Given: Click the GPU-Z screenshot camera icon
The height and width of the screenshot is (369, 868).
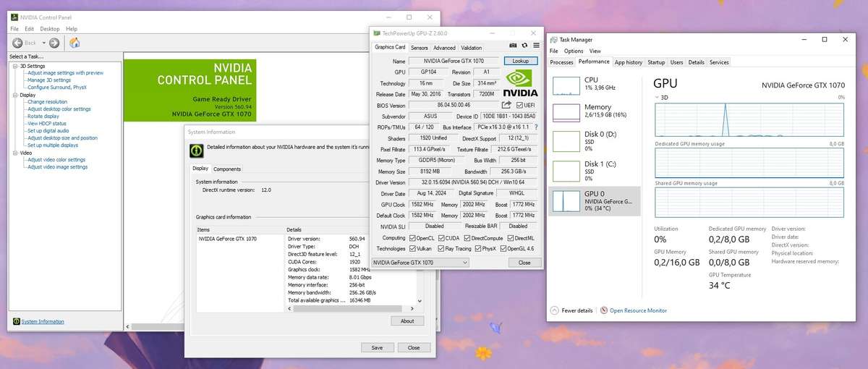Looking at the screenshot, I should tap(513, 47).
